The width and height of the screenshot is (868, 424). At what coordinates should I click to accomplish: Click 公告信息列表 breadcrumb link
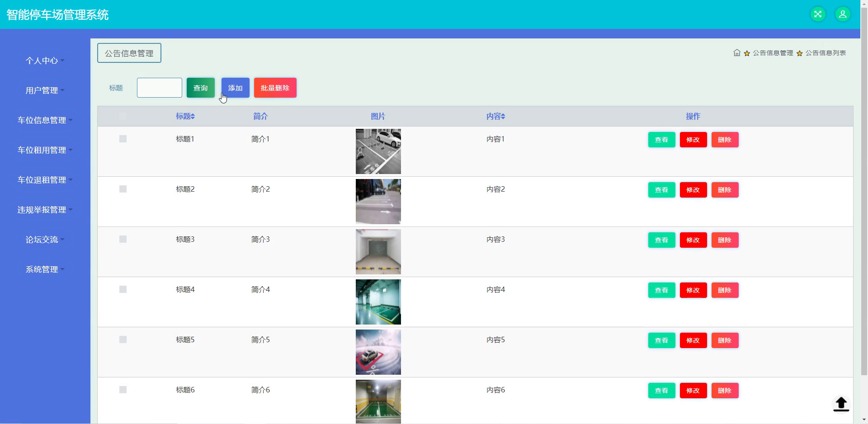point(826,53)
